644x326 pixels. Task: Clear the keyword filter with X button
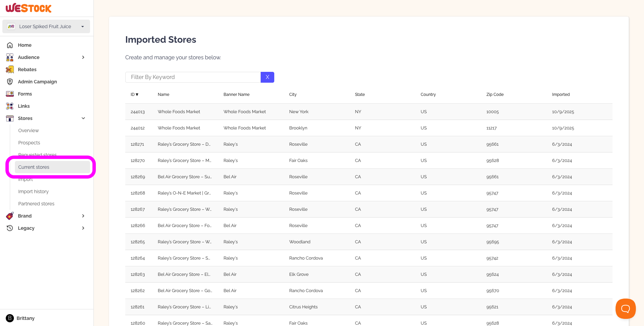(x=267, y=77)
